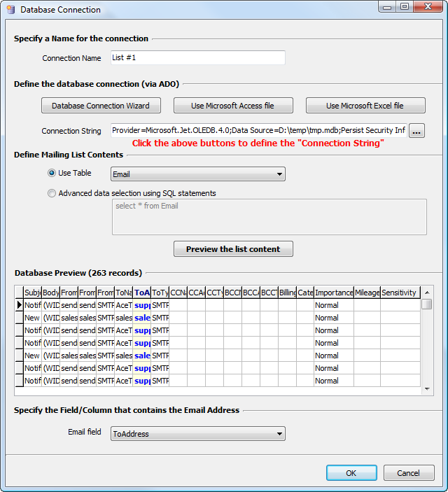Focus the Connection Name field

[198, 57]
